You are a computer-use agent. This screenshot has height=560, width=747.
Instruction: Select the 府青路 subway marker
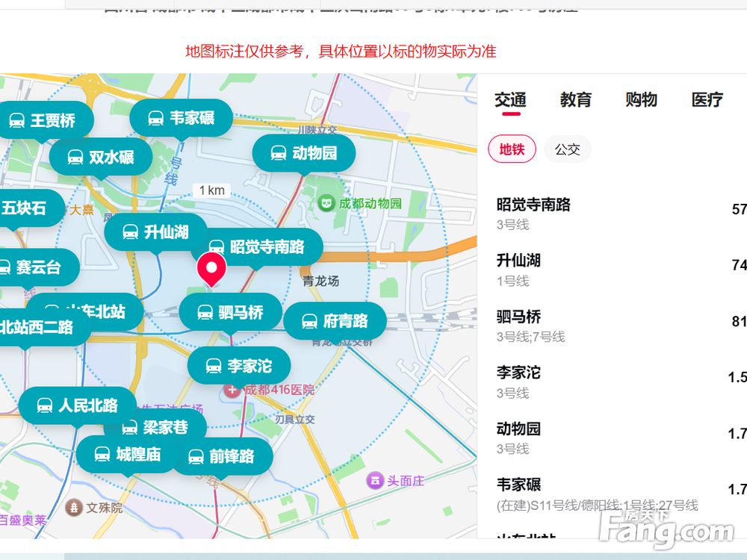[x=335, y=321]
